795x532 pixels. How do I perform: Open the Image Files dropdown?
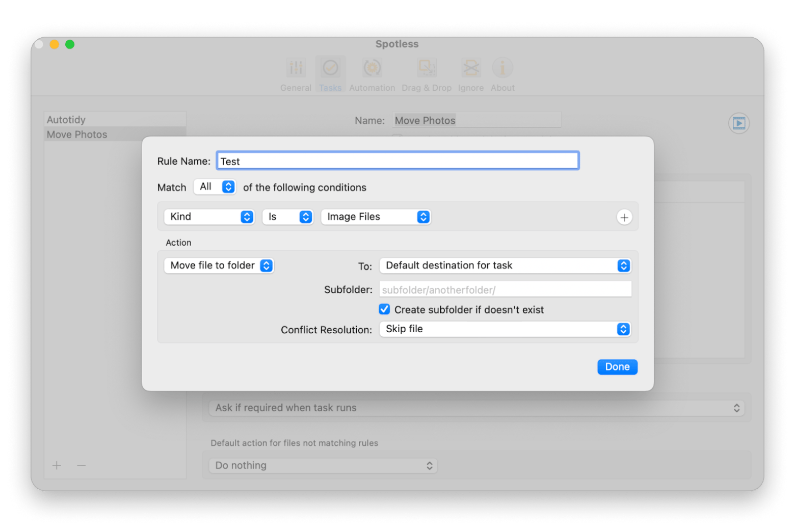pyautogui.click(x=376, y=217)
